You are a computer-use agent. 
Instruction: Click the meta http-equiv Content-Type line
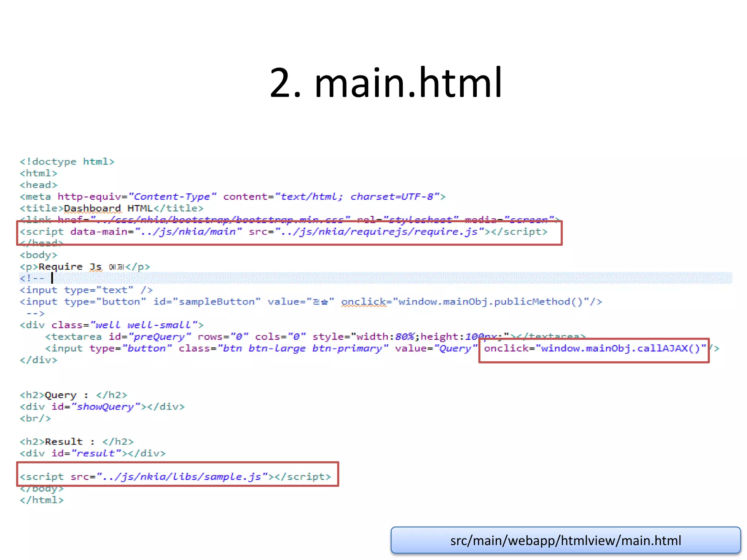coord(233,197)
